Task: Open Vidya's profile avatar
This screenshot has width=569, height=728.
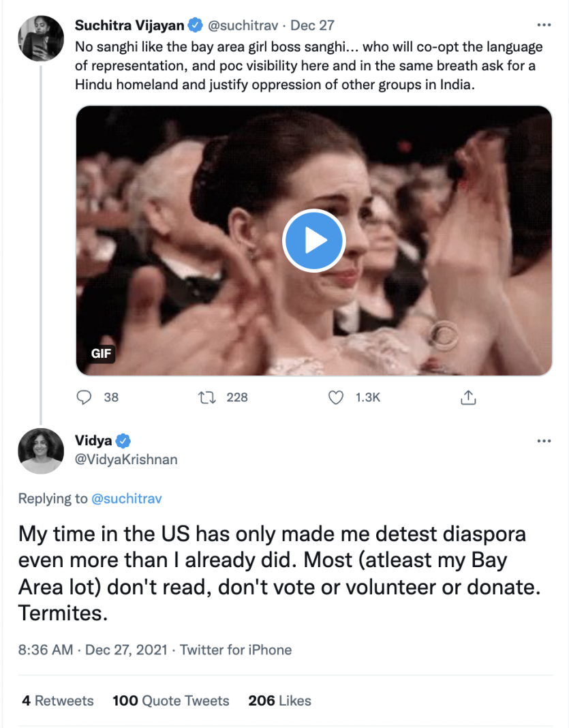Action: tap(41, 451)
